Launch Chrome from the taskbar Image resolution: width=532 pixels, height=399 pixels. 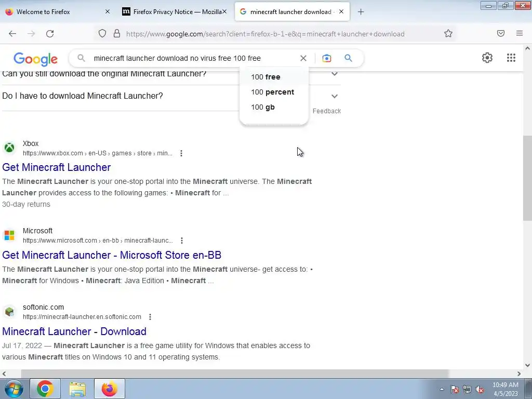point(45,389)
